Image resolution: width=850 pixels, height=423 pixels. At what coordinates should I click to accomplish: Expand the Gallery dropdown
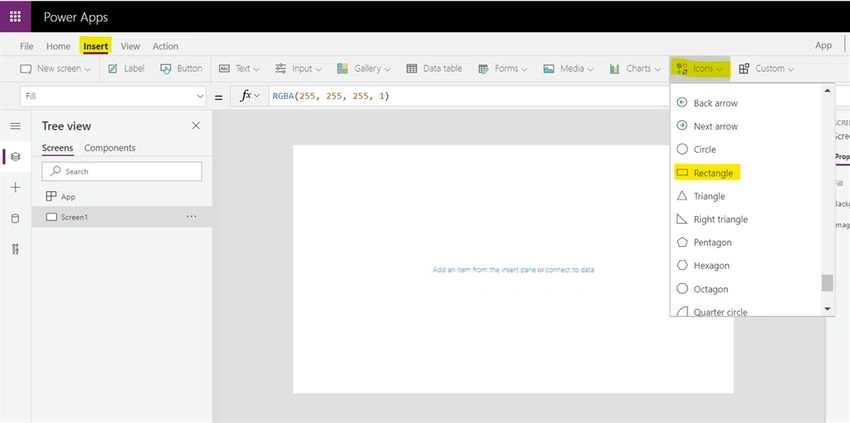364,69
